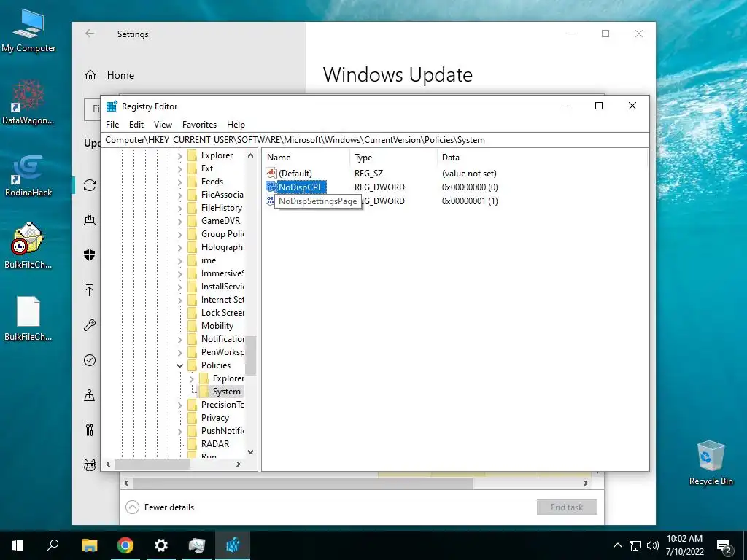
Task: Open the Help menu in Registry Editor
Action: tap(236, 124)
